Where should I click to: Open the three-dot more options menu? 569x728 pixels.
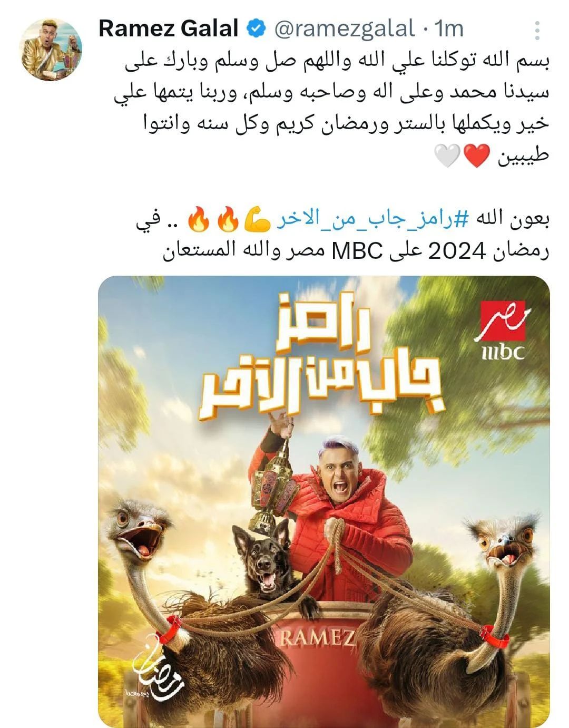point(537,31)
